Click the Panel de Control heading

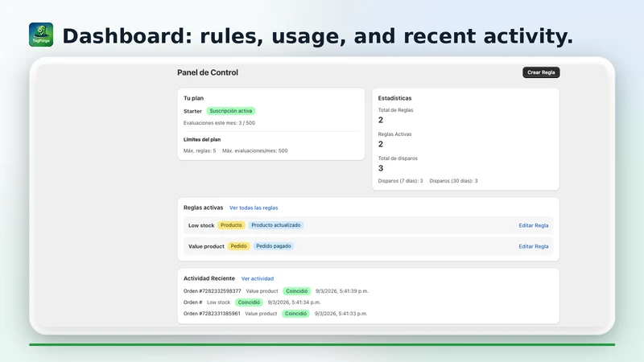[x=208, y=72]
